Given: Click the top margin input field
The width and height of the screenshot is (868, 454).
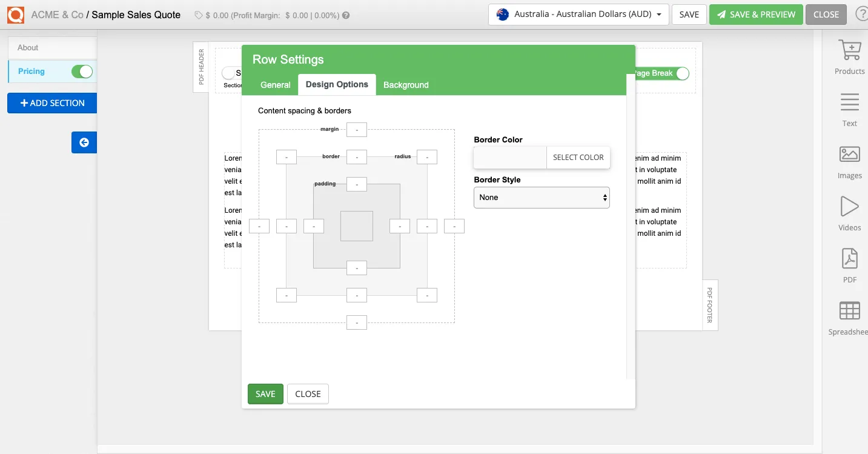Looking at the screenshot, I should pyautogui.click(x=357, y=129).
